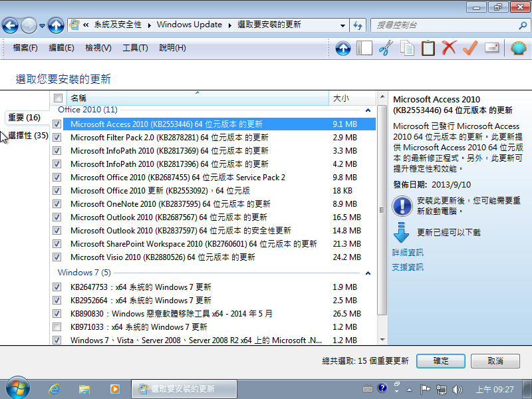This screenshot has width=532, height=399.
Task: Uncheck KB2647753 Windows 7 update checkbox
Action: [57, 287]
